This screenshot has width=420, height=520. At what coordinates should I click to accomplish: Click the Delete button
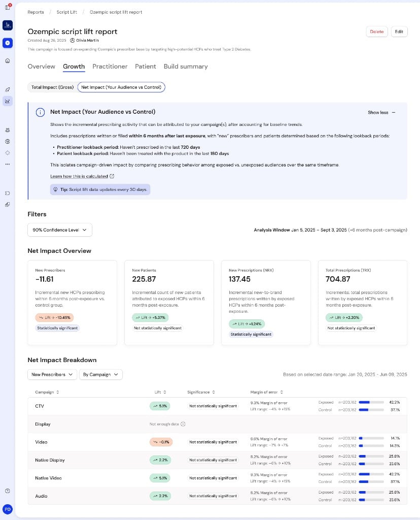coord(376,31)
